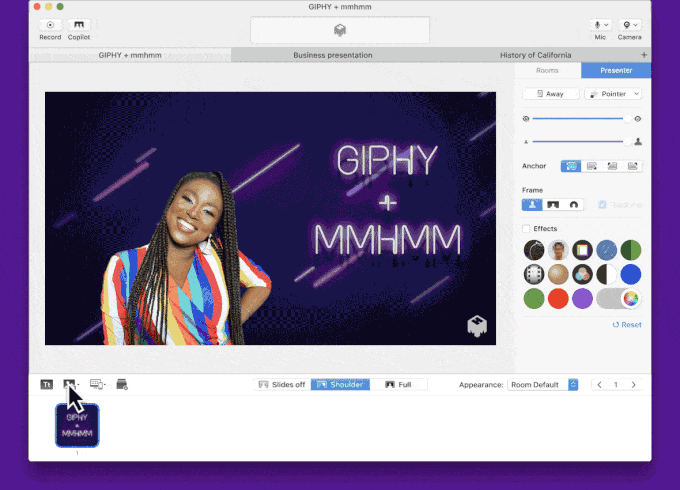680x490 pixels.
Task: Open the History of California tab
Action: (536, 55)
